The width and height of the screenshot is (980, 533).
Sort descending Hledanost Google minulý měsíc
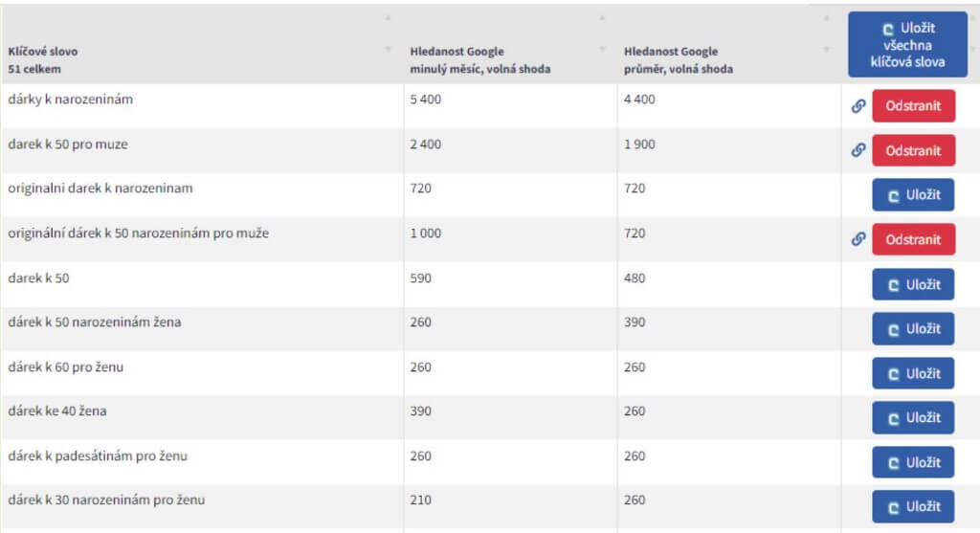click(603, 49)
